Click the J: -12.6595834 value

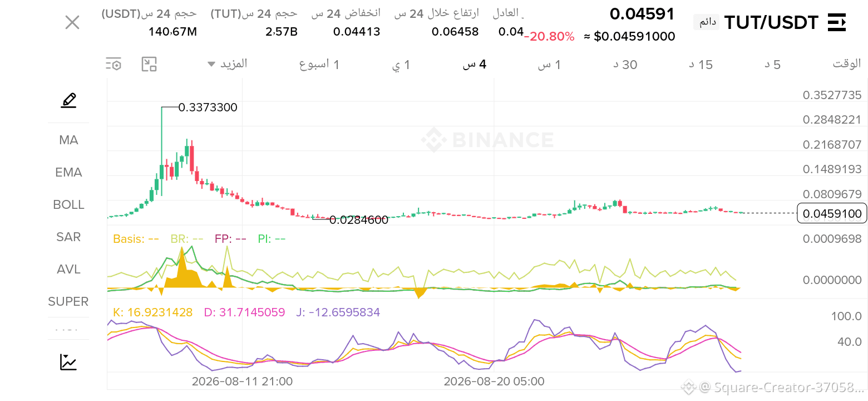(x=338, y=312)
